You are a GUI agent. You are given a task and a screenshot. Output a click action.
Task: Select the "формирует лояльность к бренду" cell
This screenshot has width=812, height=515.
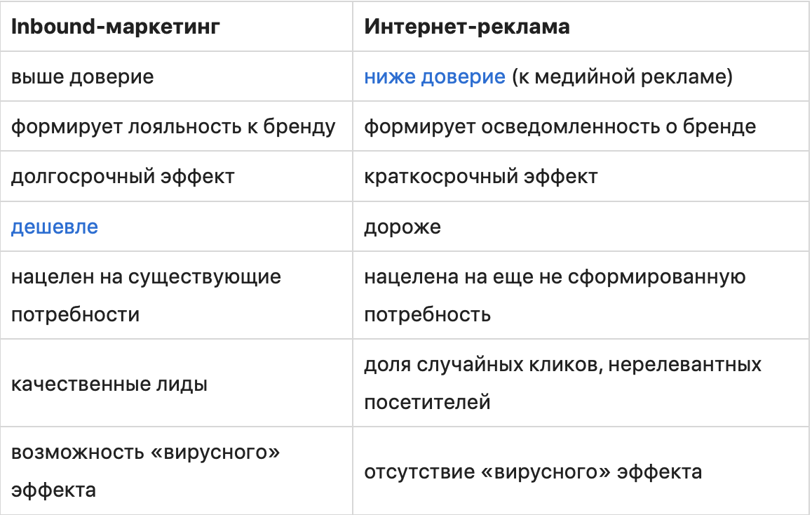click(x=173, y=126)
